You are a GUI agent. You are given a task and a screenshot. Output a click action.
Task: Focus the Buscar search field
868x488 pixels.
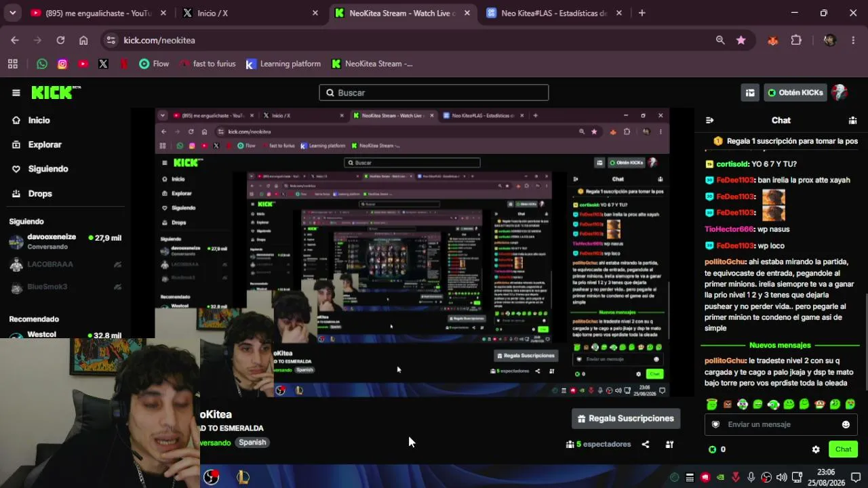coord(434,93)
